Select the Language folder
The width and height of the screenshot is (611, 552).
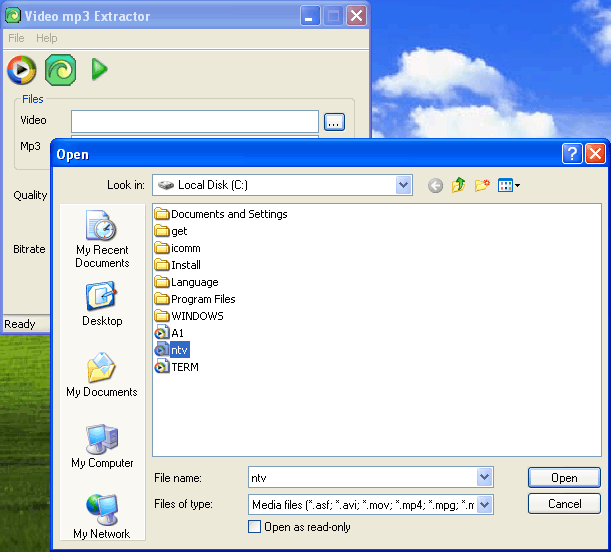186,282
